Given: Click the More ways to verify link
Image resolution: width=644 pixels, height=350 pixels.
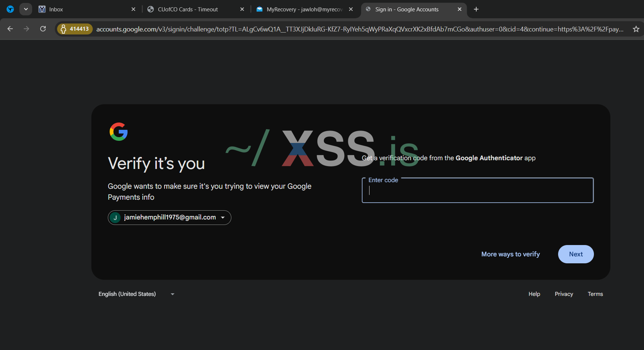Looking at the screenshot, I should pos(510,254).
